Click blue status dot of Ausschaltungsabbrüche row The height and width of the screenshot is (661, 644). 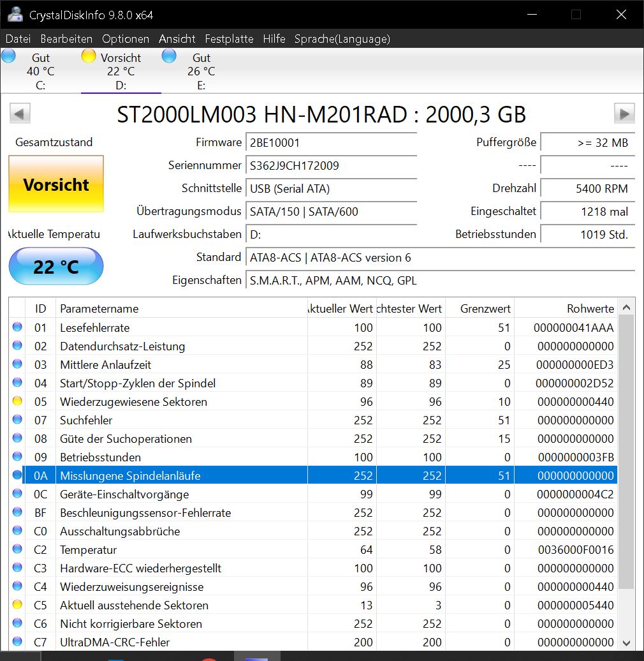click(x=17, y=530)
